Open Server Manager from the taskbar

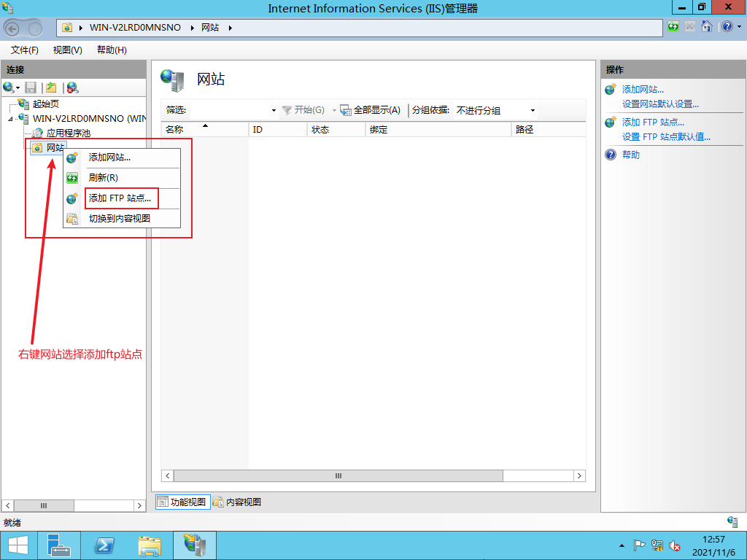[59, 545]
